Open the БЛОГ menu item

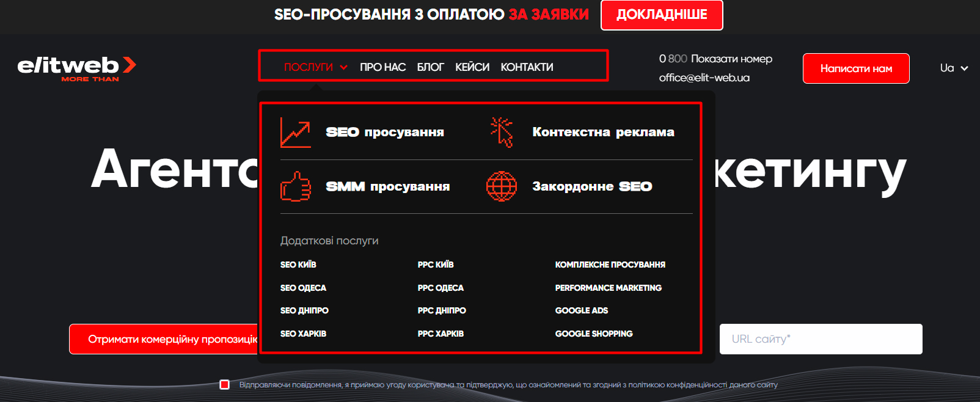(x=430, y=67)
